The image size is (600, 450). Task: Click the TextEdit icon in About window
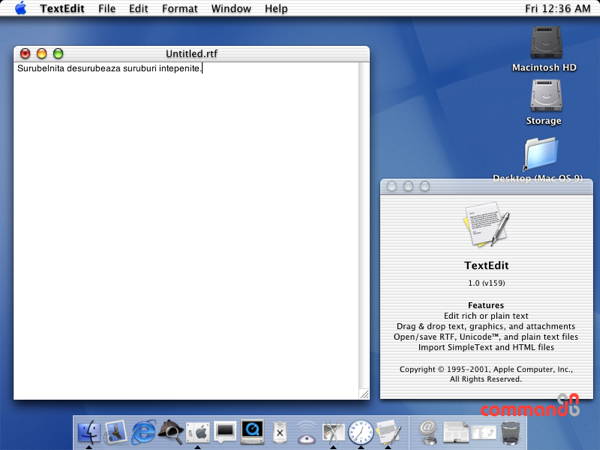coord(486,225)
